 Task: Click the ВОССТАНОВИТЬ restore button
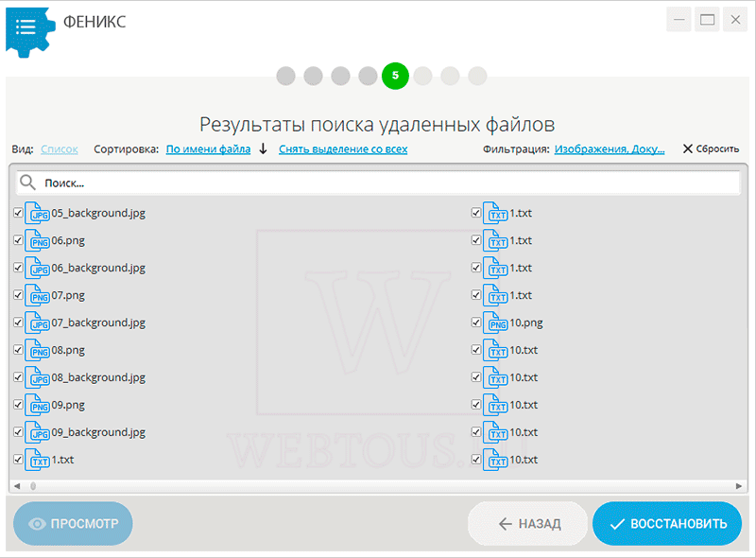[667, 524]
